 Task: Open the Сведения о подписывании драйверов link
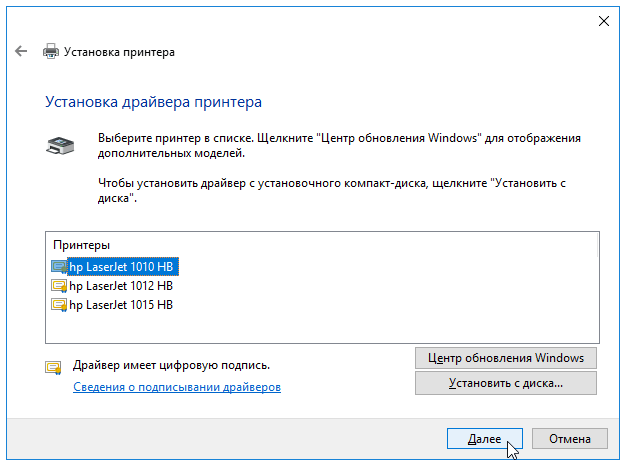click(x=177, y=387)
